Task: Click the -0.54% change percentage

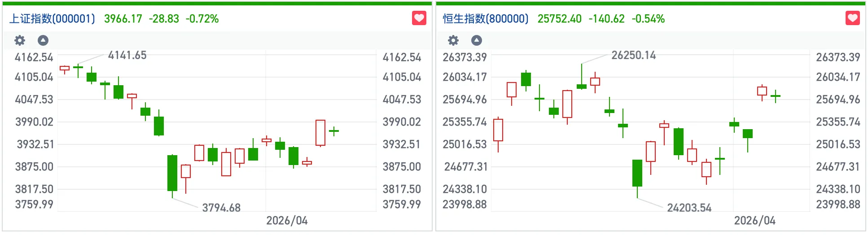Action: click(648, 19)
